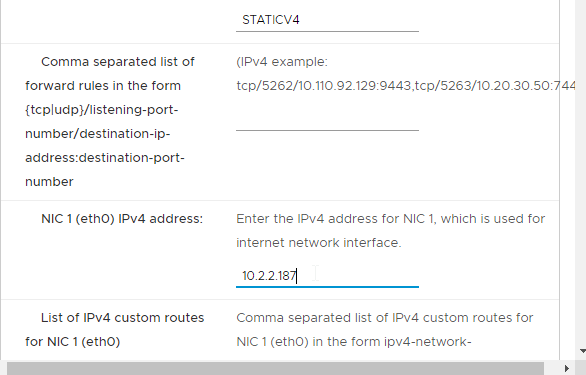Click 'internet network interface.' text
586x375 pixels.
319,243
